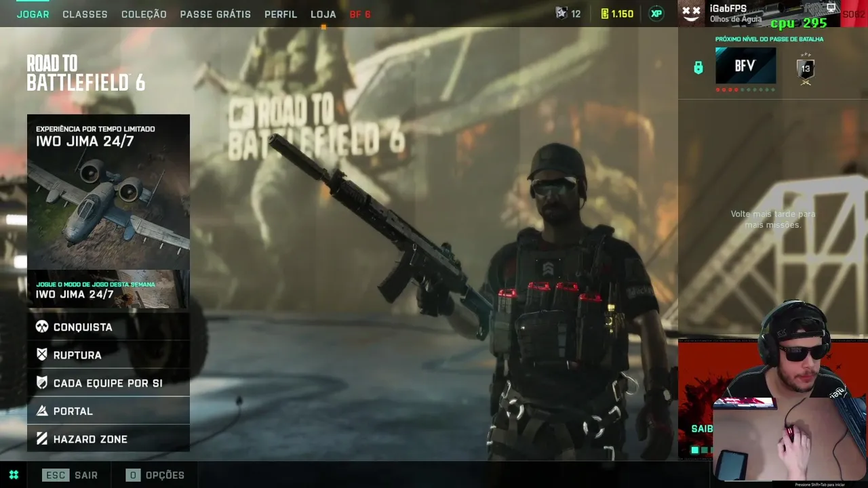Click the Olhos de Águia title

(736, 19)
